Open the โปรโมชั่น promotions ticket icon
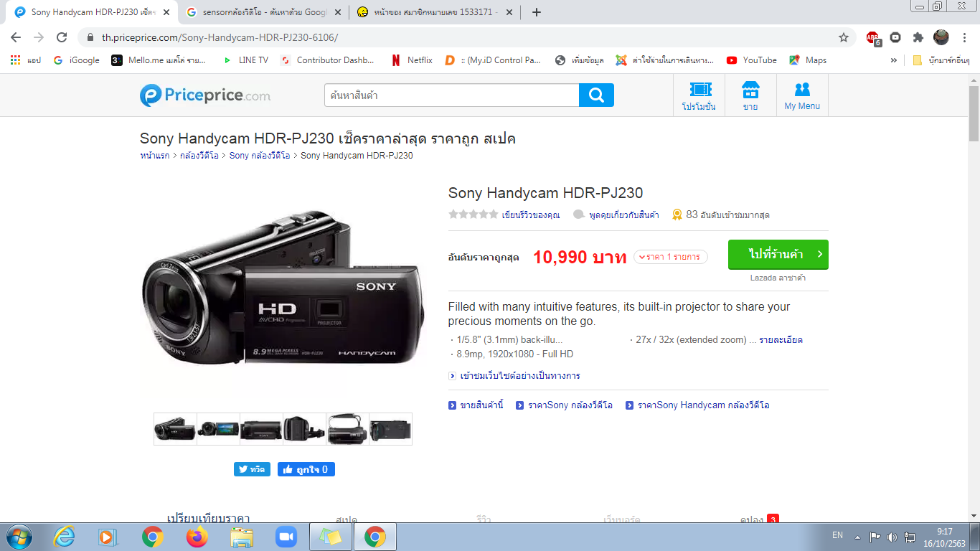Screen dimensions: 980x551 (x=699, y=95)
